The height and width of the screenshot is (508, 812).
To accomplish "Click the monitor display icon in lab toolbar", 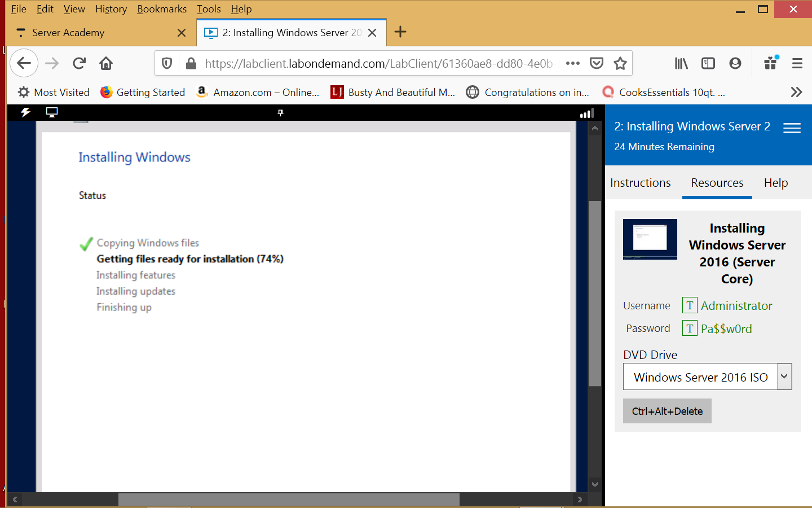I will [x=52, y=112].
